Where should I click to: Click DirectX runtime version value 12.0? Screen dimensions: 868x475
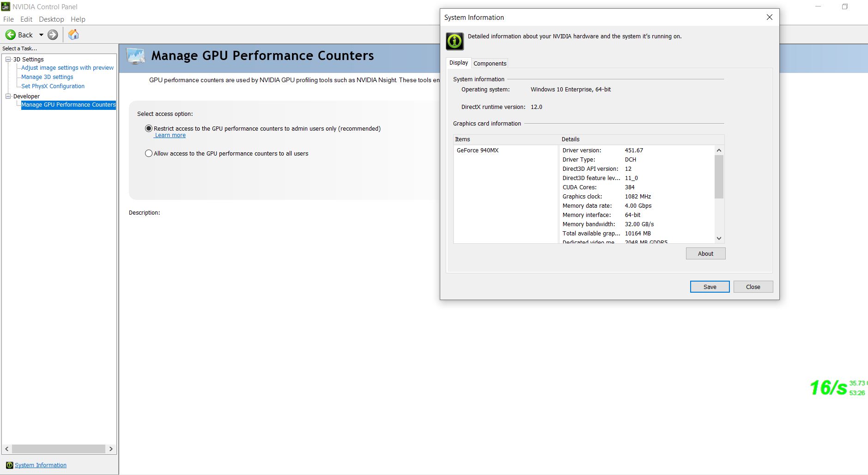click(x=536, y=107)
